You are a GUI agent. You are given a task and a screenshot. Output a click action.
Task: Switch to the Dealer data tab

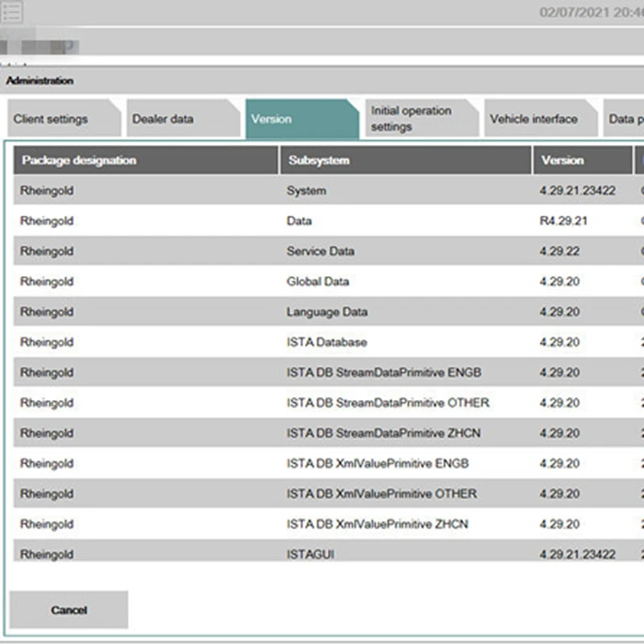coord(184,118)
